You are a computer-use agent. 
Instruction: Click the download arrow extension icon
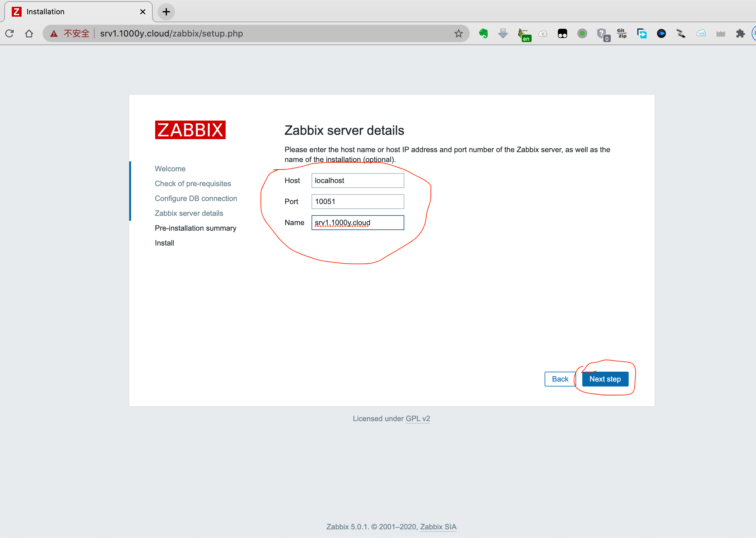(x=503, y=33)
